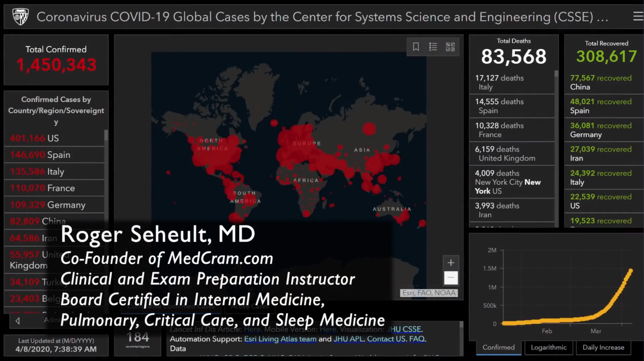Click the Johns Hopkins shield logo
The width and height of the screenshot is (644, 361).
20,17
